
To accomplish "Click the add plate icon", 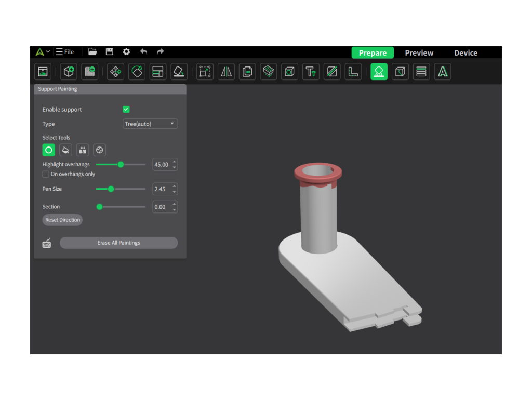I will [x=90, y=72].
